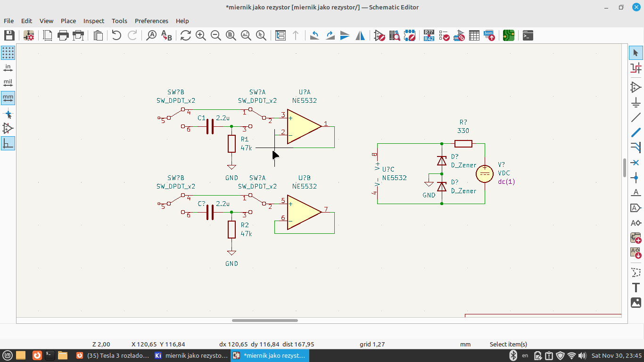The height and width of the screenshot is (362, 644).
Task: Choose the Add Symbol tool
Action: (636, 87)
